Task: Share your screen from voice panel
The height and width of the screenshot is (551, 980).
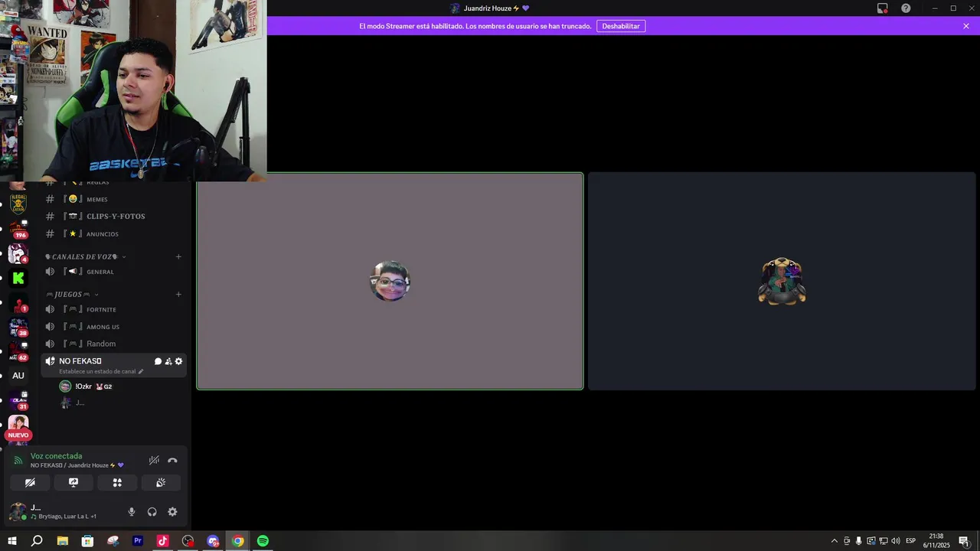Action: click(x=73, y=483)
